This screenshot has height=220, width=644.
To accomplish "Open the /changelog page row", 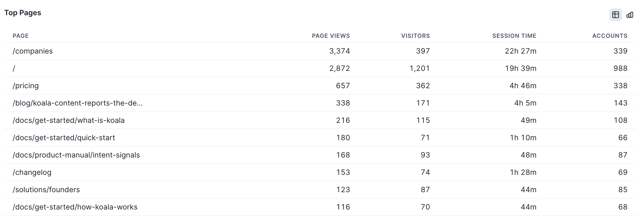I will (320, 172).
